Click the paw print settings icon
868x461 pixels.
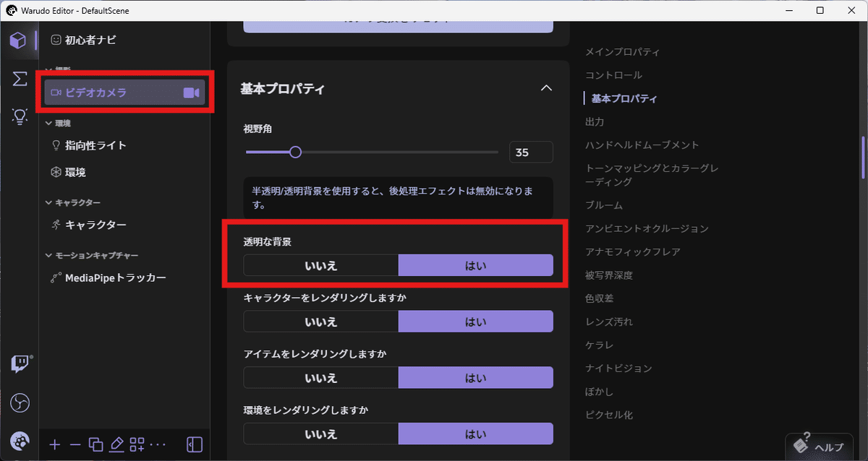click(x=20, y=441)
